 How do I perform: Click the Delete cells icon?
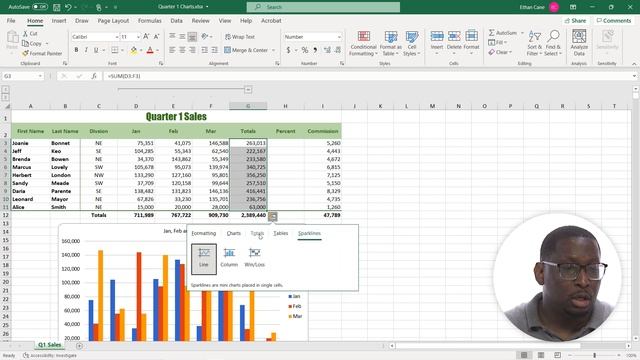454,37
